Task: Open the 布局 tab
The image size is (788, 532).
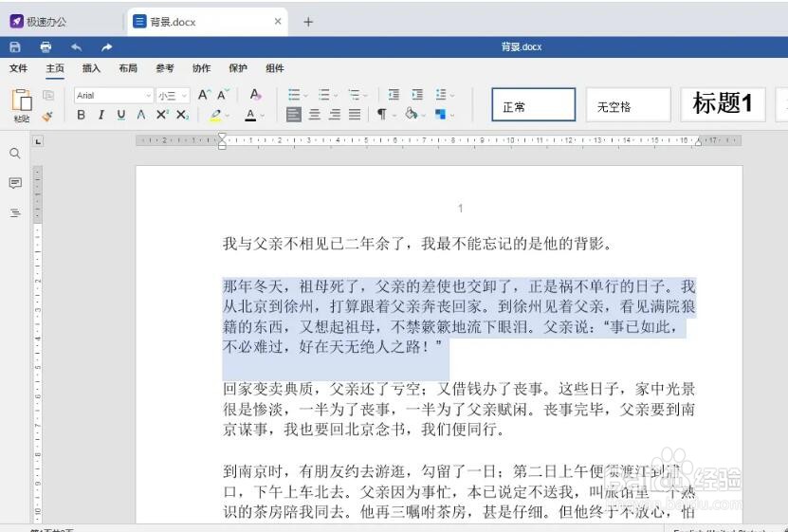Action: coord(128,68)
